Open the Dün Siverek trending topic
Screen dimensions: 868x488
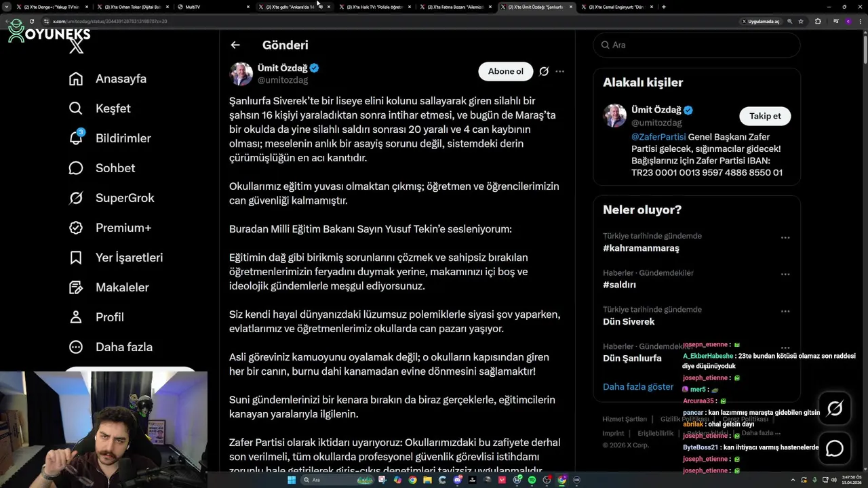tap(629, 321)
